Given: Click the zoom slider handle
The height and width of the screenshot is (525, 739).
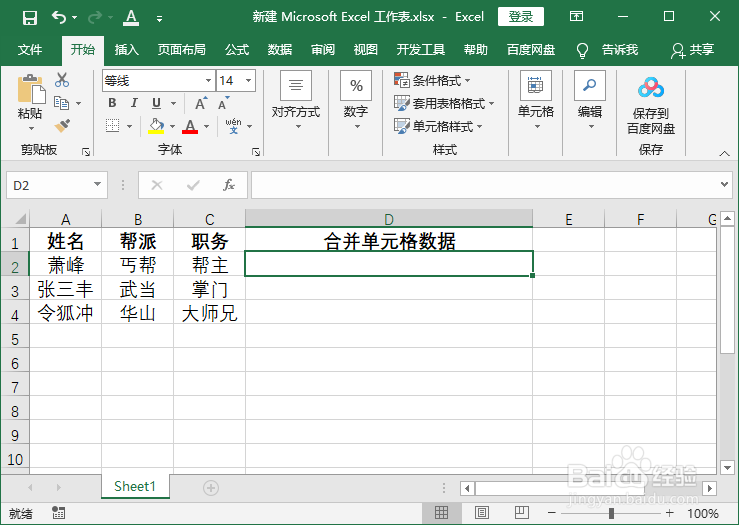Looking at the screenshot, I should [611, 513].
